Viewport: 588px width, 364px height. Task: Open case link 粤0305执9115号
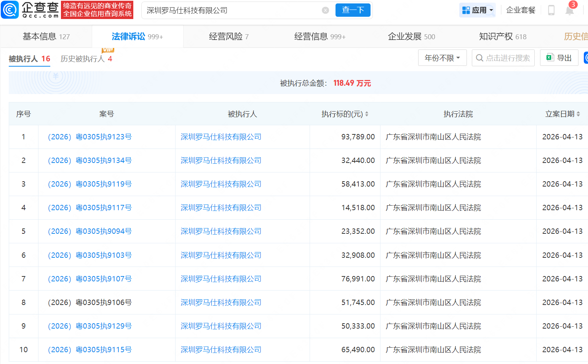[90, 350]
